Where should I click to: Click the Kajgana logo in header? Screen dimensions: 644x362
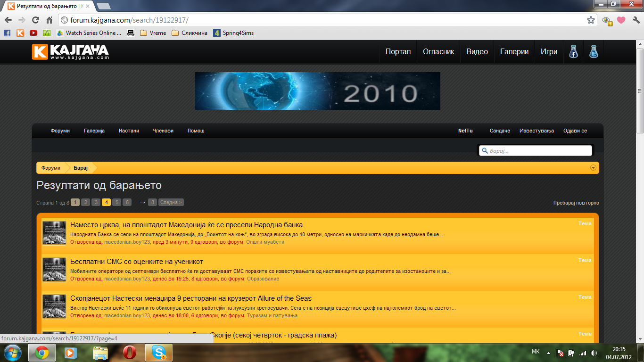(70, 51)
